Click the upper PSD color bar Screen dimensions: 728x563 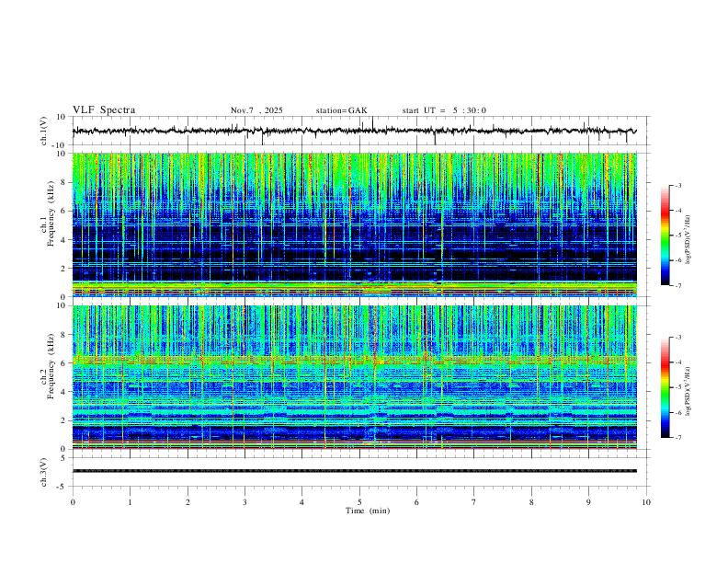(x=665, y=236)
